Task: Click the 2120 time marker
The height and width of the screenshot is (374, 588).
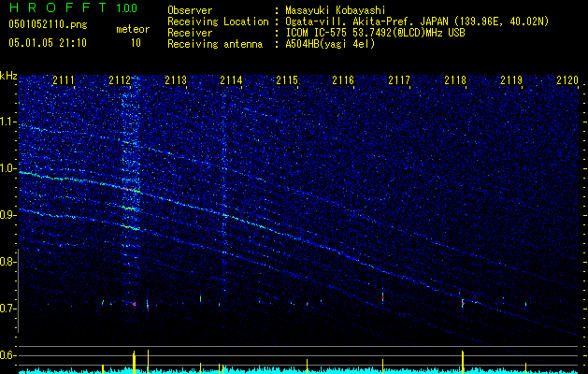Action: pos(567,79)
